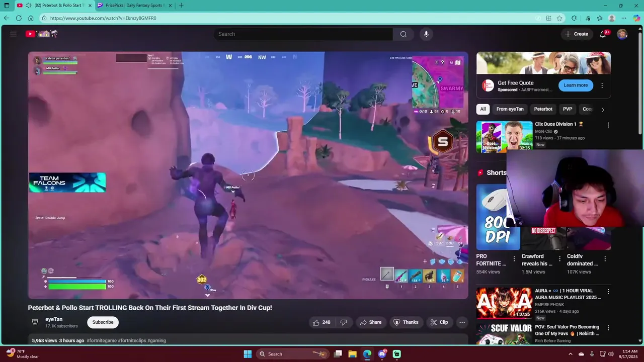644x362 pixels.
Task: Select the All filter chip
Action: pos(483,109)
